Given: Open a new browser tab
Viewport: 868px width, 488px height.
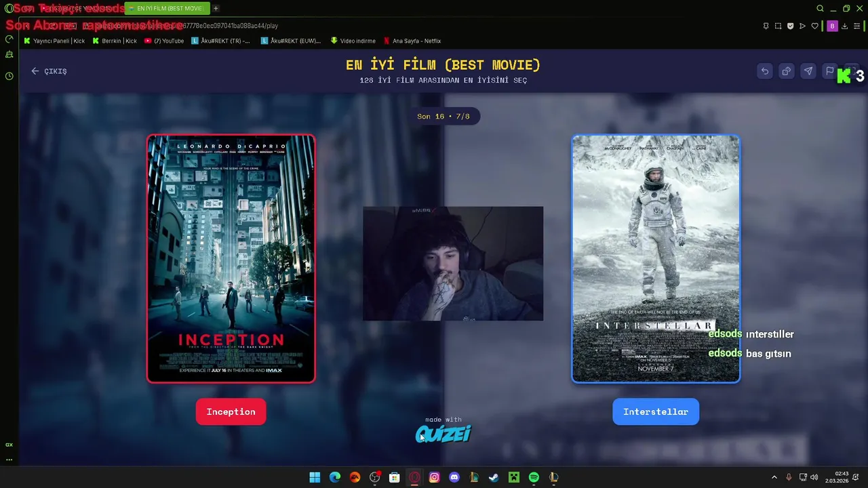Looking at the screenshot, I should [x=216, y=8].
